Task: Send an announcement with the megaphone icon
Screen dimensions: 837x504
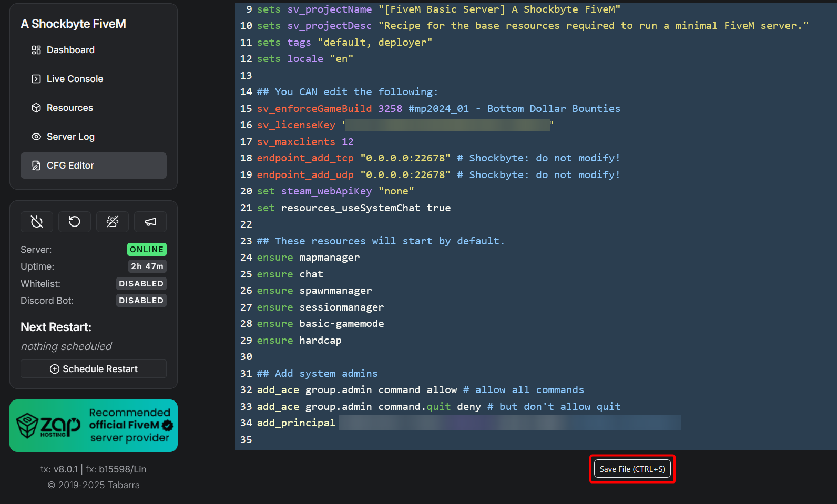Action: [x=150, y=222]
